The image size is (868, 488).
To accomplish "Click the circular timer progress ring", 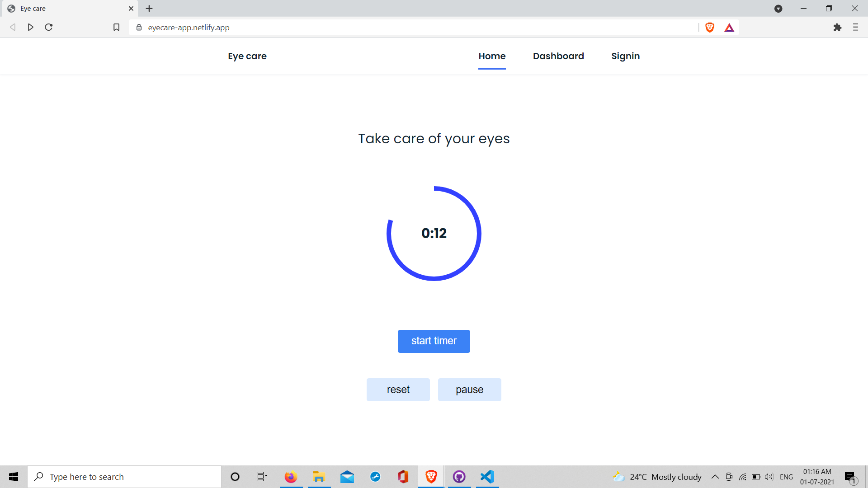I will point(479,234).
